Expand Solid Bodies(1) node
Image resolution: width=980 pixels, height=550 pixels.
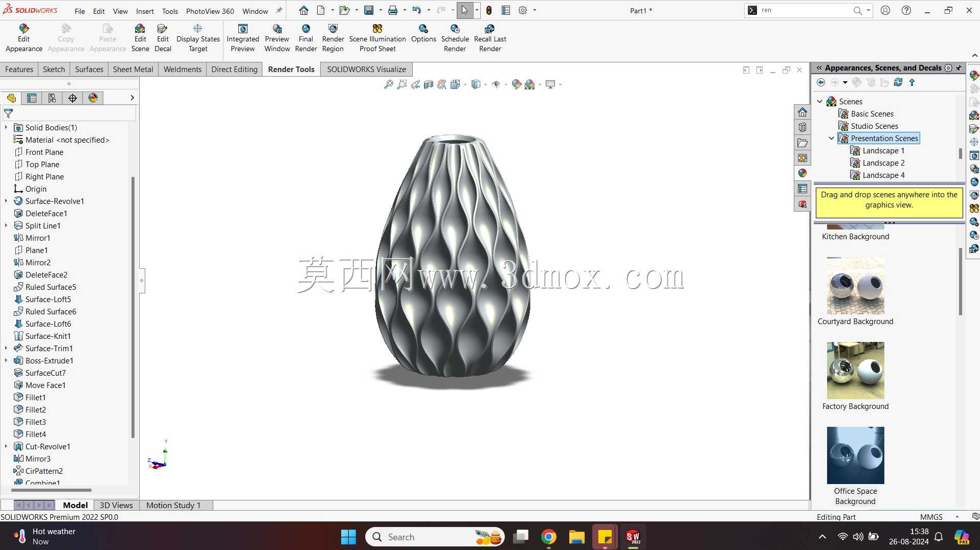[x=6, y=127]
